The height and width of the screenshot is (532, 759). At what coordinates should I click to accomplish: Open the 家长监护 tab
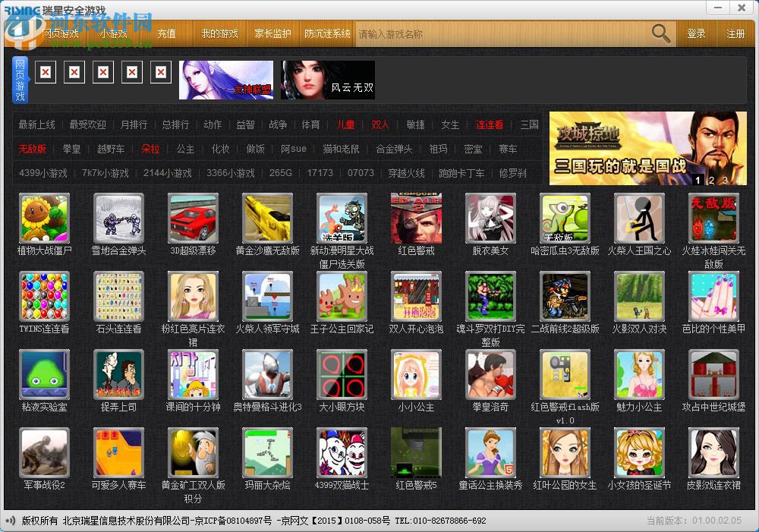[273, 33]
